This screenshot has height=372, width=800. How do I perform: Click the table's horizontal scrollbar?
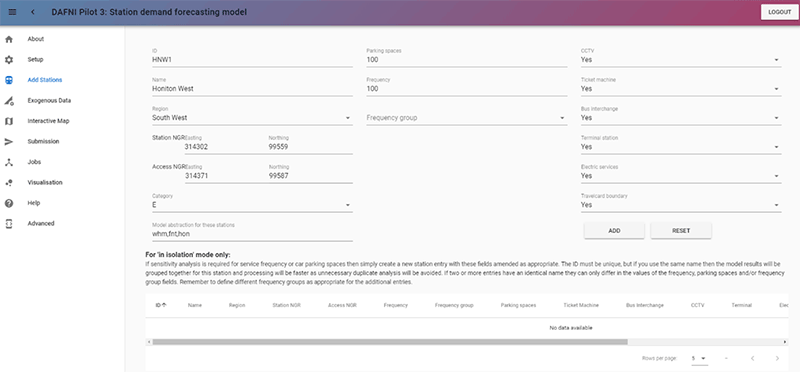pos(390,342)
